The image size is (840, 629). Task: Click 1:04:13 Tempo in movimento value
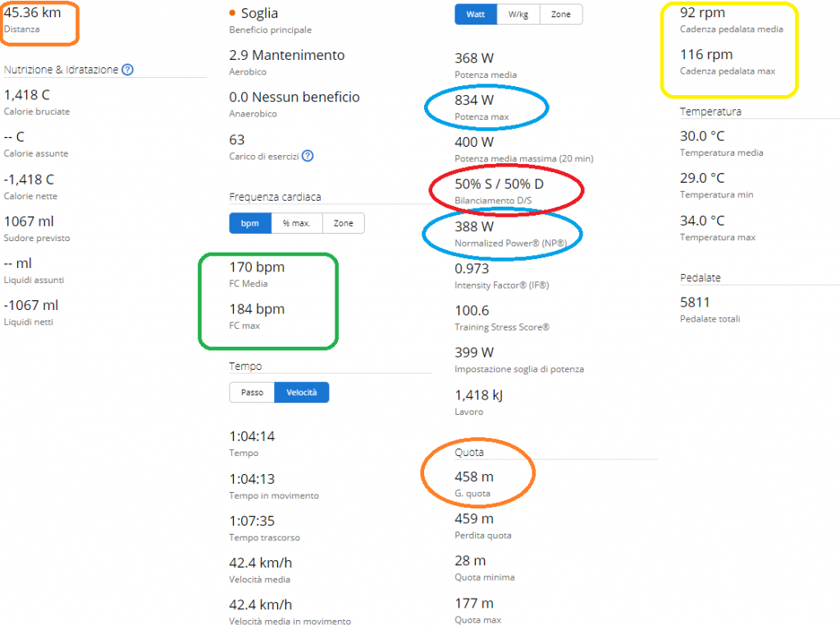(x=252, y=479)
